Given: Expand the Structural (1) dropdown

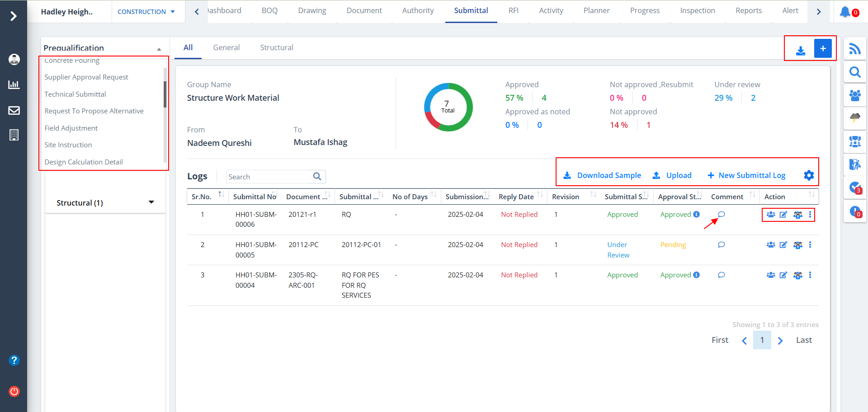Looking at the screenshot, I should pos(151,202).
